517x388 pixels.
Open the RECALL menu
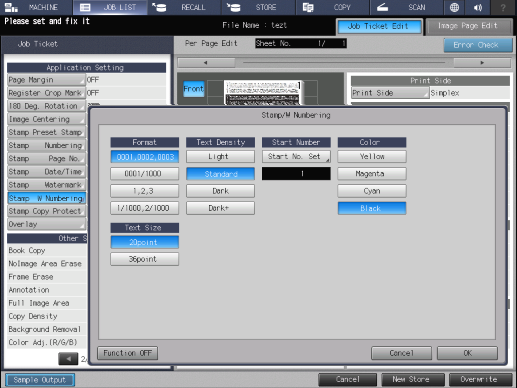pyautogui.click(x=186, y=7)
